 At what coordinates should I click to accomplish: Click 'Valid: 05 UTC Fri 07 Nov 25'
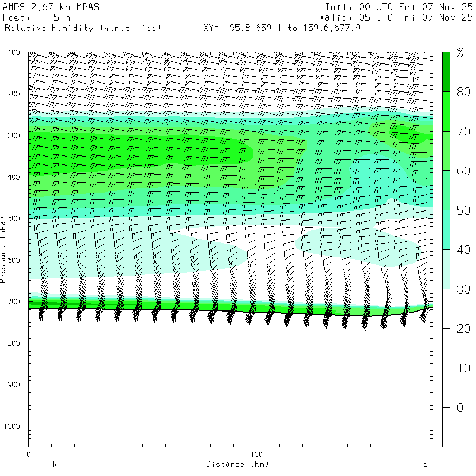click(x=396, y=17)
